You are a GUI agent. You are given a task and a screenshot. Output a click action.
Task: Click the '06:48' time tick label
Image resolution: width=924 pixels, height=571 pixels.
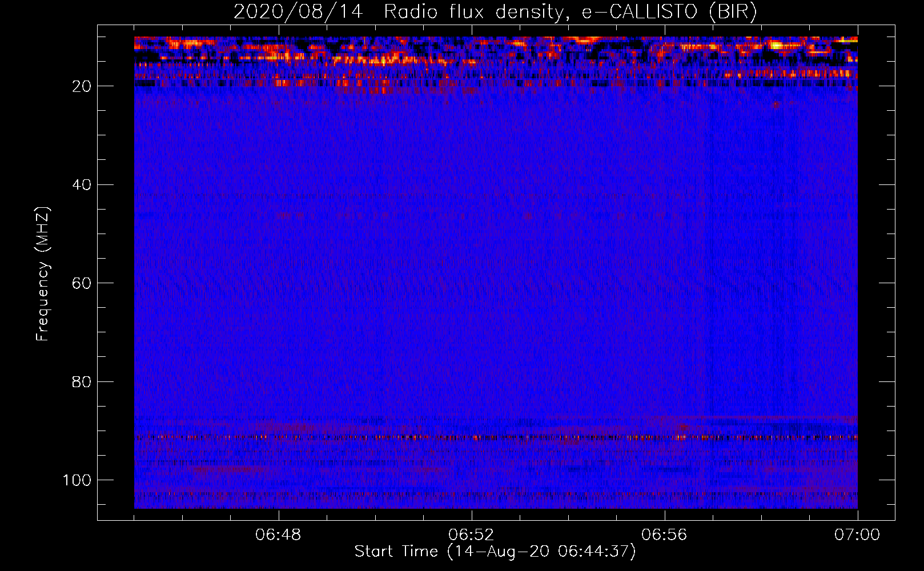tap(278, 535)
